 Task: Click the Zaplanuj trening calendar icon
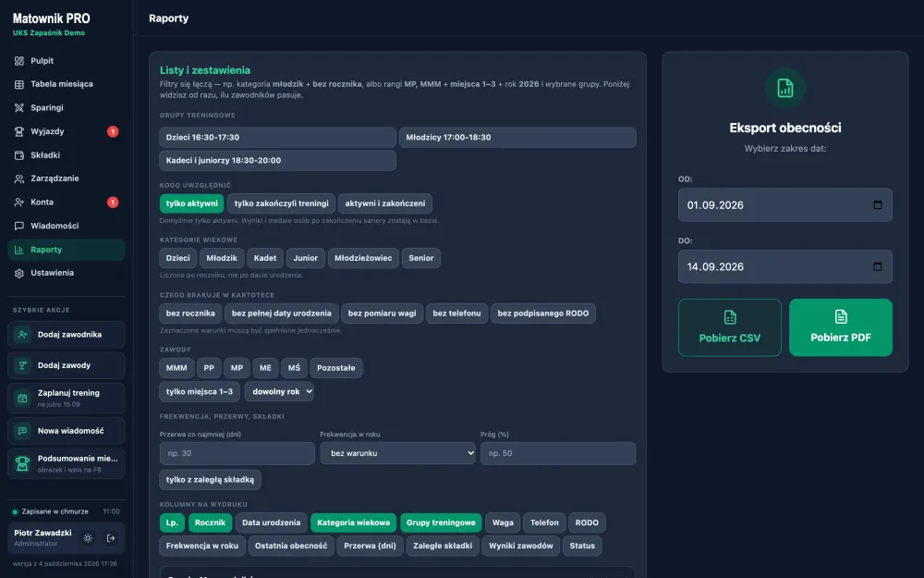[22, 398]
